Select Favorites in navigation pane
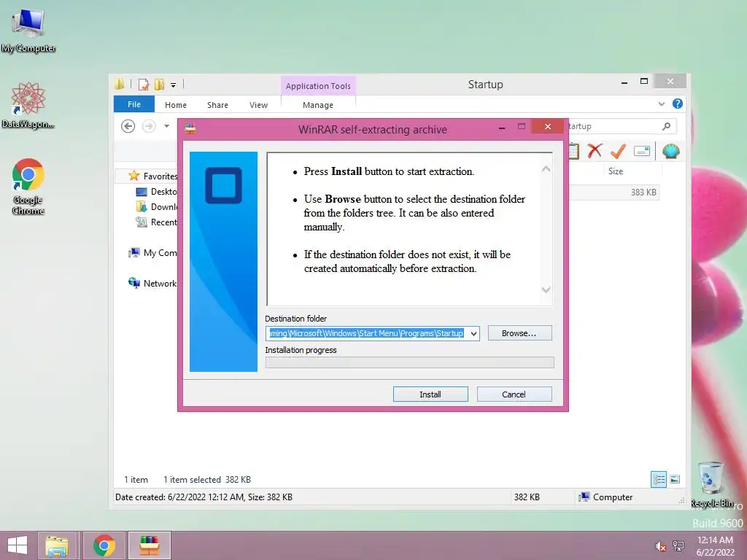 click(x=152, y=176)
